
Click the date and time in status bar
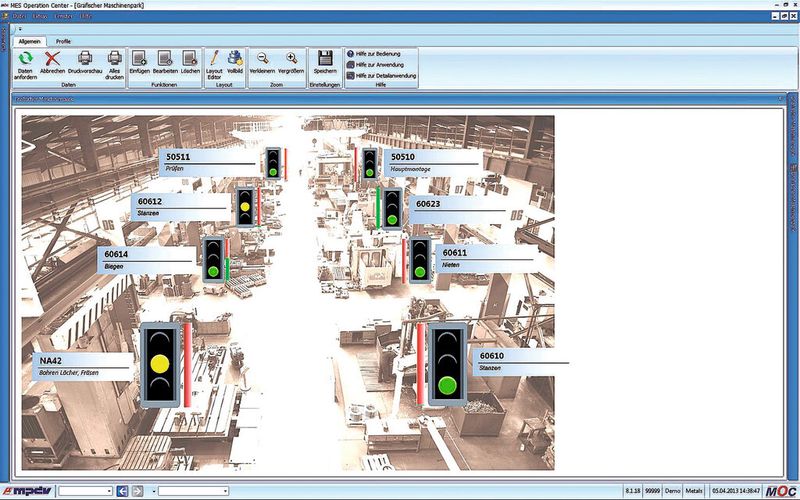pos(736,491)
